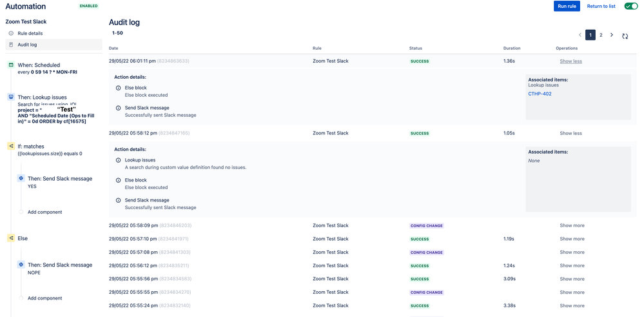This screenshot has height=317, width=644.
Task: Click the Run rule button
Action: pos(567,6)
